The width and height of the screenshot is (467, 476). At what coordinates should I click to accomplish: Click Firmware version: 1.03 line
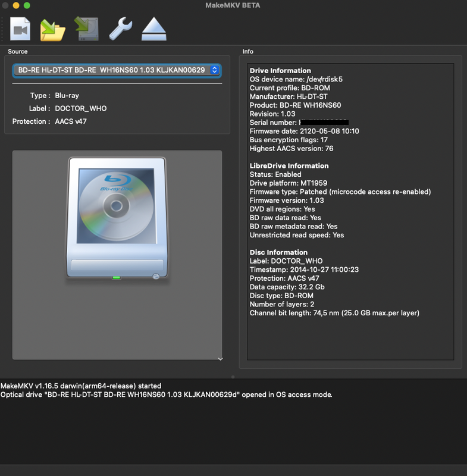coord(287,201)
